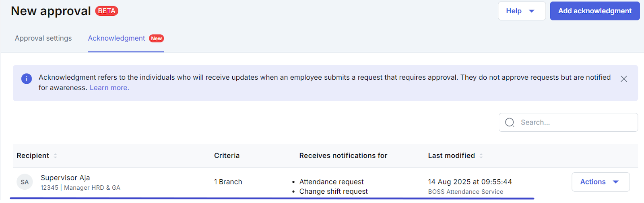Open the Learn more link
644x203 pixels.
tap(109, 88)
